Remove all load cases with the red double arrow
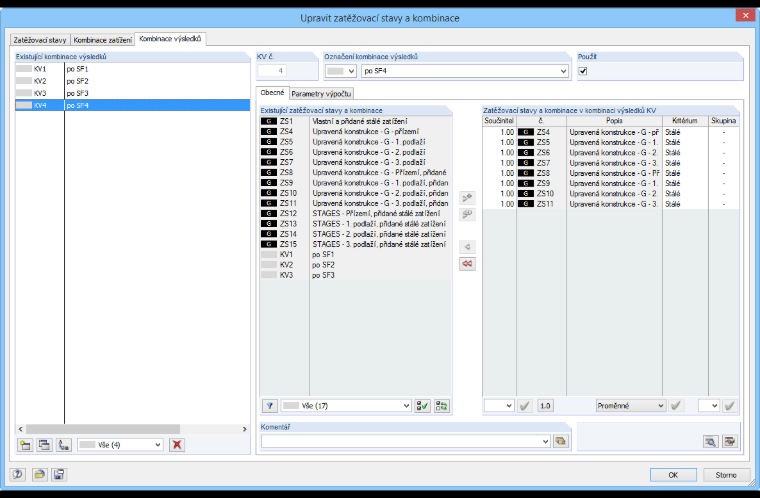This screenshot has width=760, height=498. 467,264
